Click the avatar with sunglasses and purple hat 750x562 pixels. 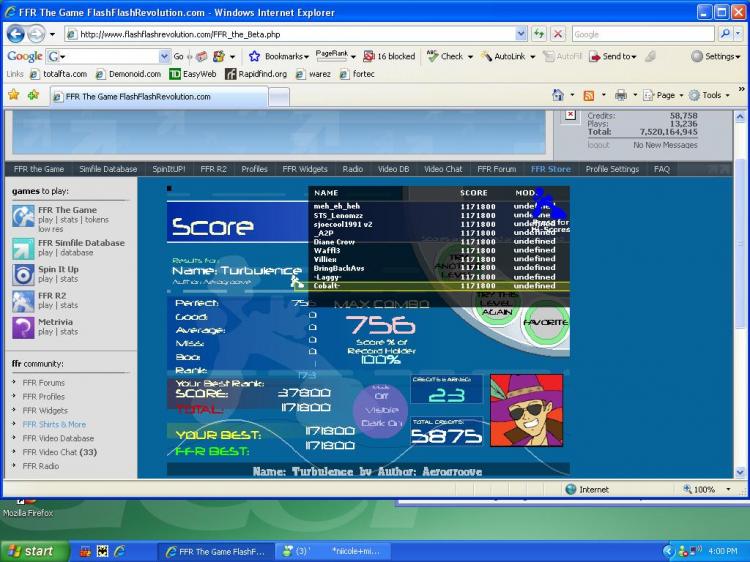(527, 411)
